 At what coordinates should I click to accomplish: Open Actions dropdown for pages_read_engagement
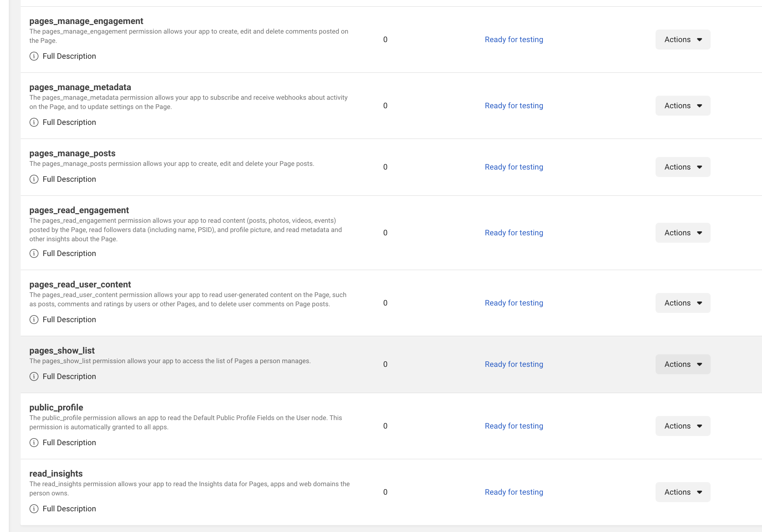(683, 233)
